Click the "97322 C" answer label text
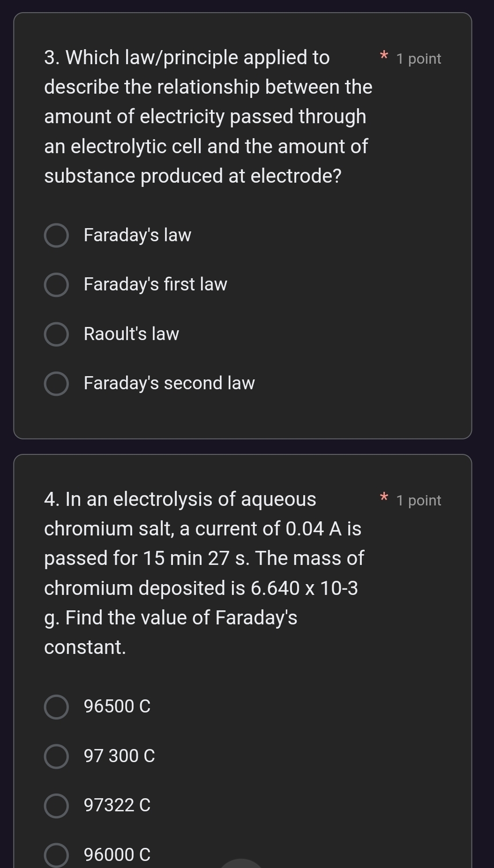The height and width of the screenshot is (868, 494). point(117,805)
